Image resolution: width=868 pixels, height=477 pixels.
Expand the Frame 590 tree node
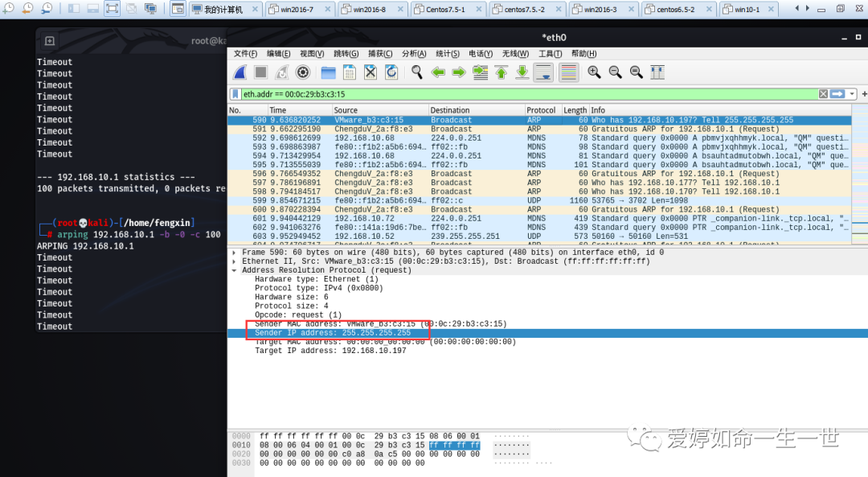click(x=235, y=253)
